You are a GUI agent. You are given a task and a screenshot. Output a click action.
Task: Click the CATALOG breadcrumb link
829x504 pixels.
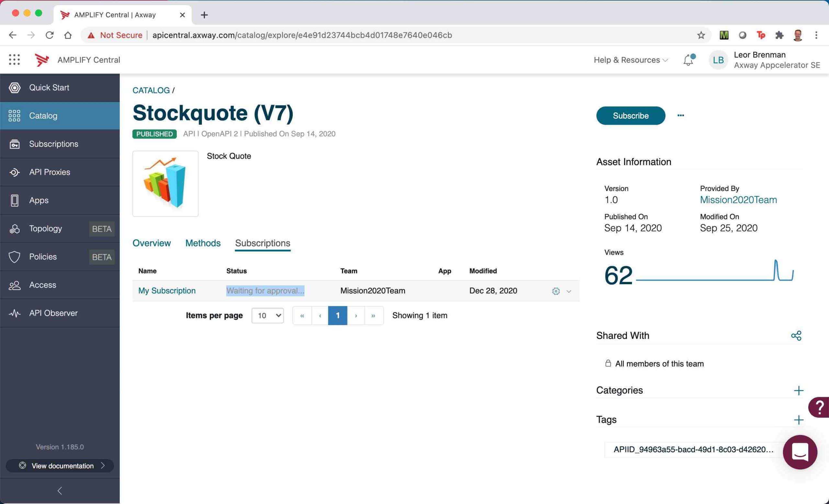(151, 90)
